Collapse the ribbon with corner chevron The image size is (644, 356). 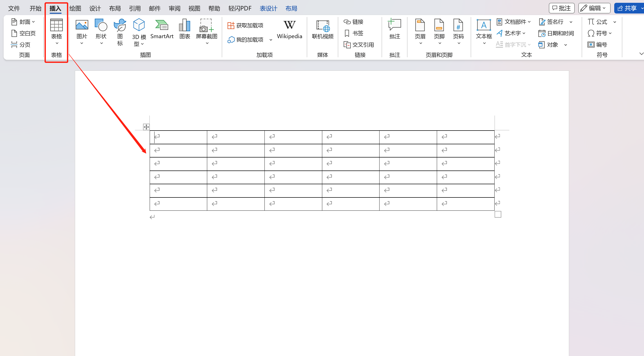tap(641, 54)
